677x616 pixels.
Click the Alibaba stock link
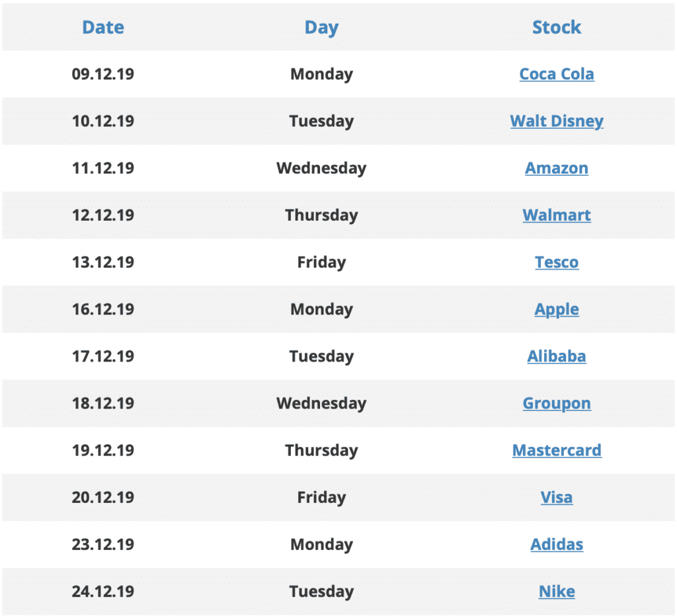[557, 356]
